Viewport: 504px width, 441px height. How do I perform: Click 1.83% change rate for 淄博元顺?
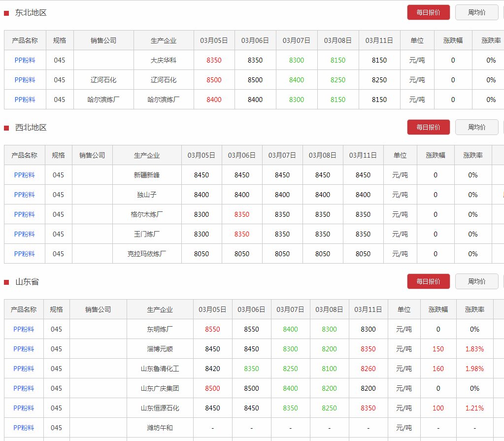(x=474, y=349)
